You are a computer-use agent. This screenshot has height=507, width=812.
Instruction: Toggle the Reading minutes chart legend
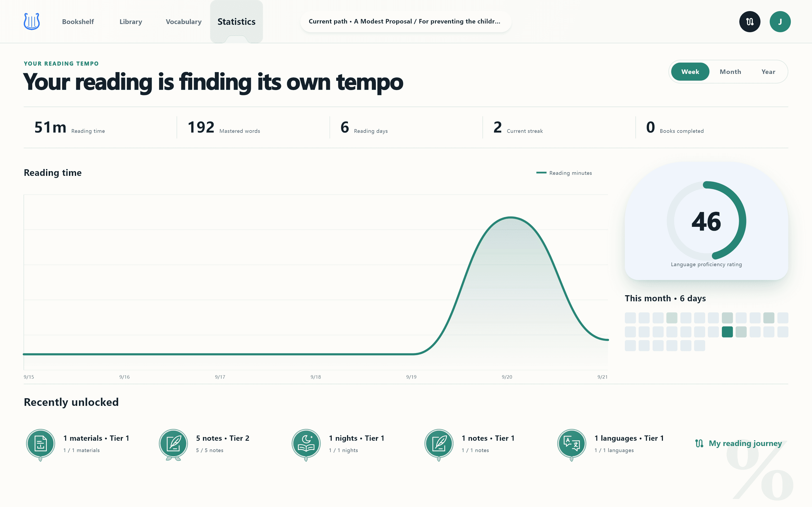(x=564, y=173)
